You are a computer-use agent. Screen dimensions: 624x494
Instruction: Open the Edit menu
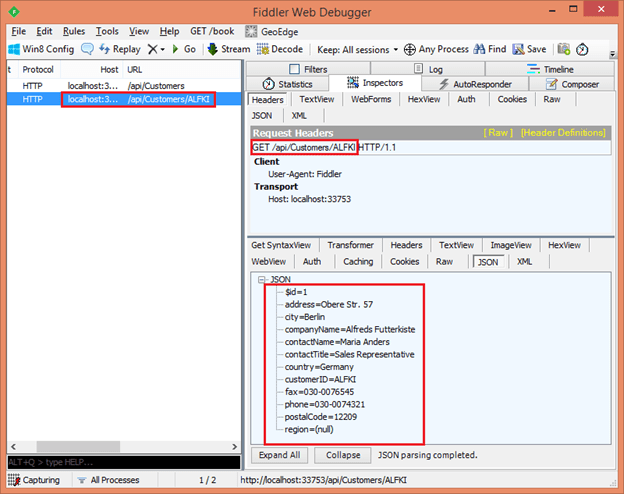coord(44,31)
